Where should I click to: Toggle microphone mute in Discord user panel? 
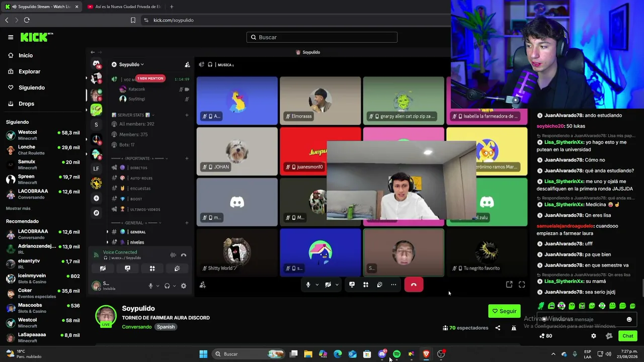coord(150,286)
